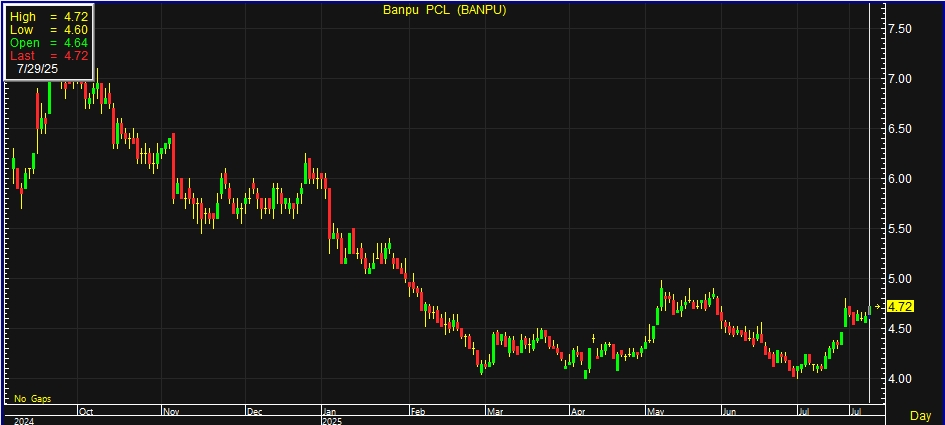Click the Jun label on the time axis
Image resolution: width=945 pixels, height=425 pixels.
coord(729,412)
